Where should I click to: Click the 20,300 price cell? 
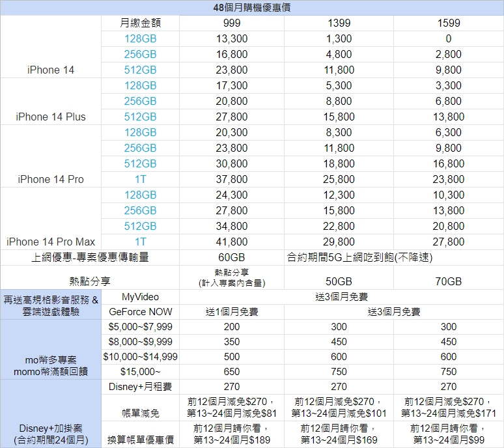point(232,132)
